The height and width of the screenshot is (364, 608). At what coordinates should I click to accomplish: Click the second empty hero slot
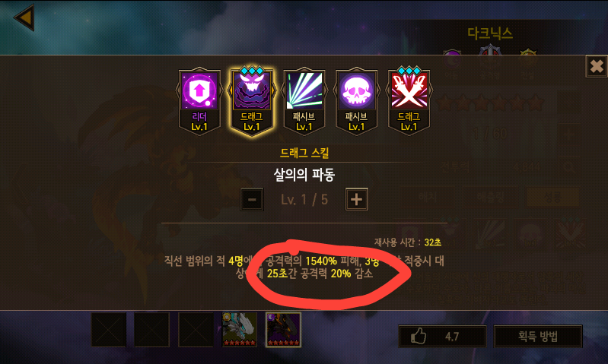point(152,330)
